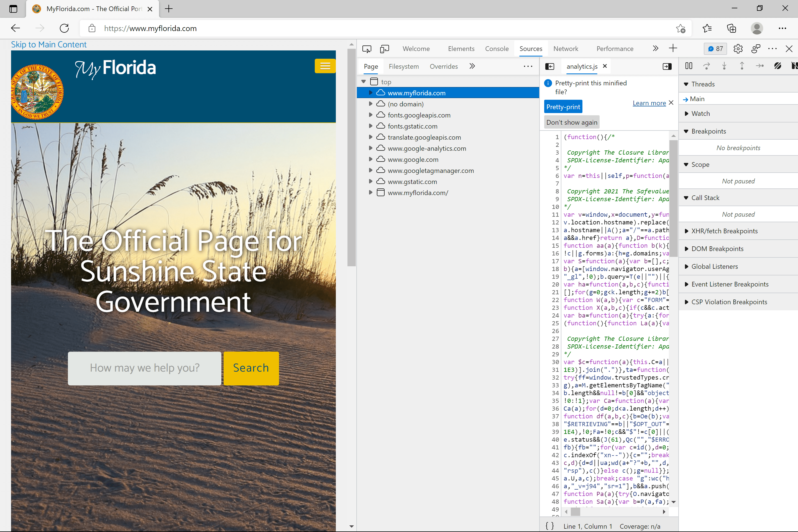Toggle deactivate breakpoints icon

(x=777, y=66)
